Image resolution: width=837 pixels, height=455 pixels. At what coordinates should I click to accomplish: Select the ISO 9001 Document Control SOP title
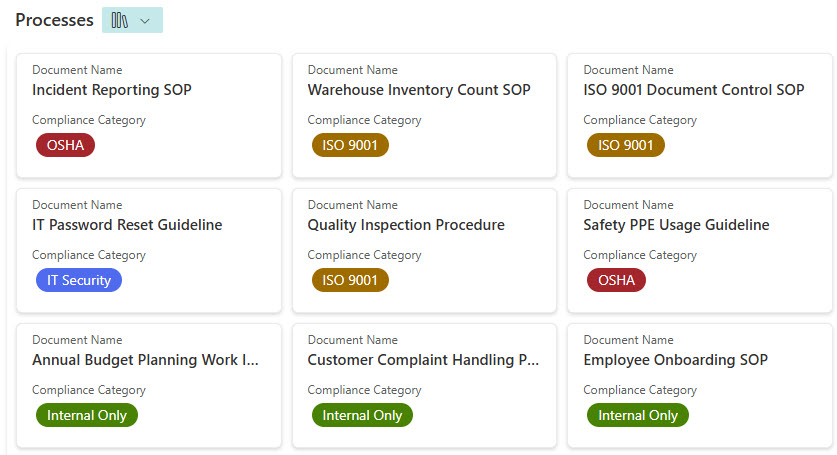pyautogui.click(x=694, y=90)
